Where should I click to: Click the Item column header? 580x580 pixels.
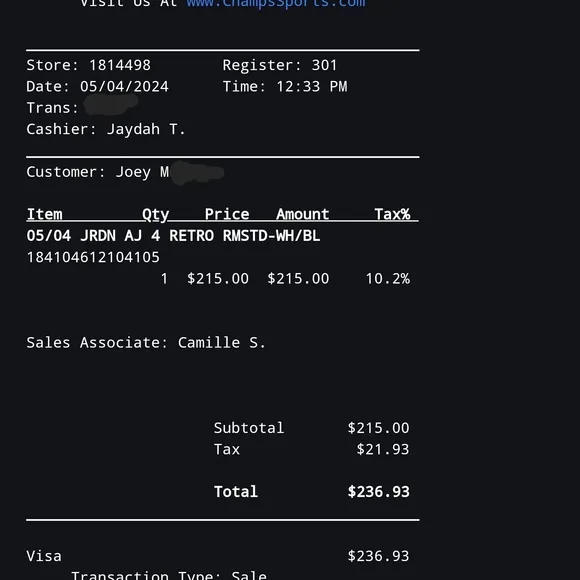tap(44, 215)
